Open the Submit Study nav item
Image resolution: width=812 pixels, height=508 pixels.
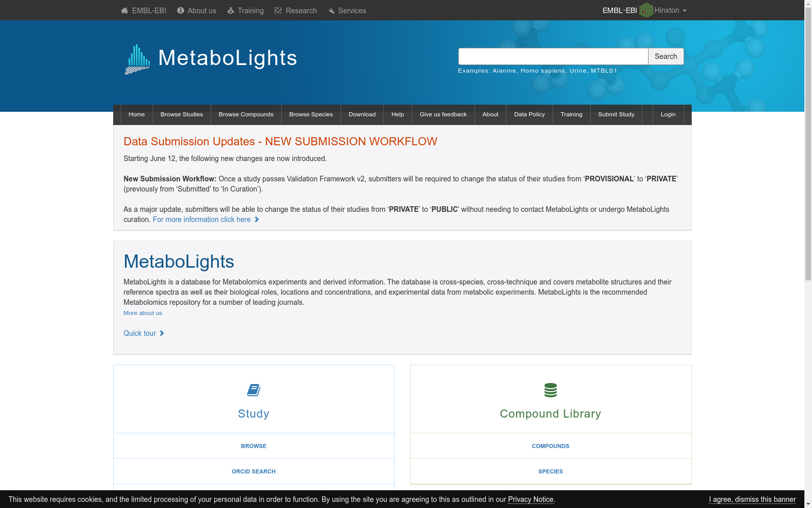616,114
